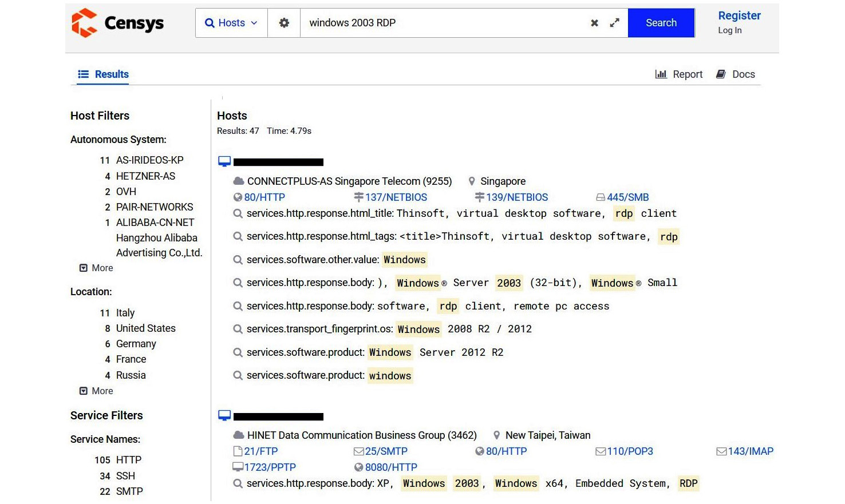The height and width of the screenshot is (504, 845).
Task: Open the first host's monitor icon
Action: (x=224, y=162)
